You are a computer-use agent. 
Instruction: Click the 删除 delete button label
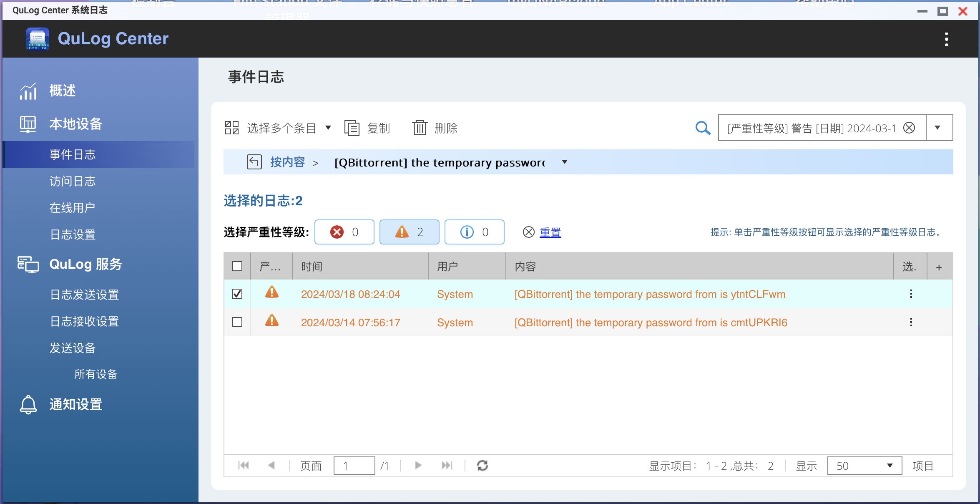click(446, 128)
